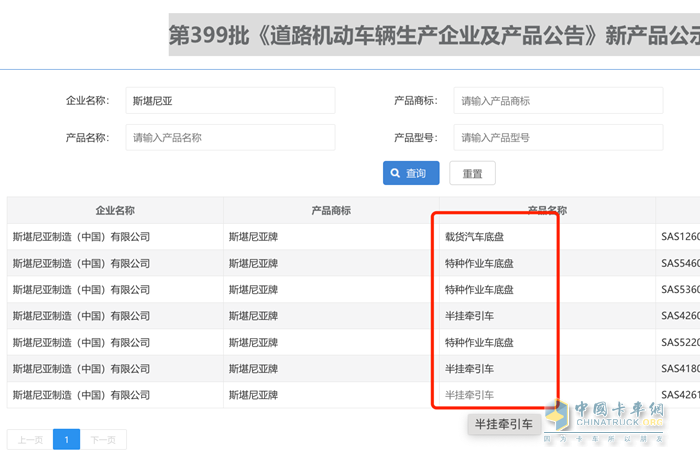Focus the 企业名称 field containing 斯堪尼亚
This screenshot has width=700, height=467.
tap(230, 101)
